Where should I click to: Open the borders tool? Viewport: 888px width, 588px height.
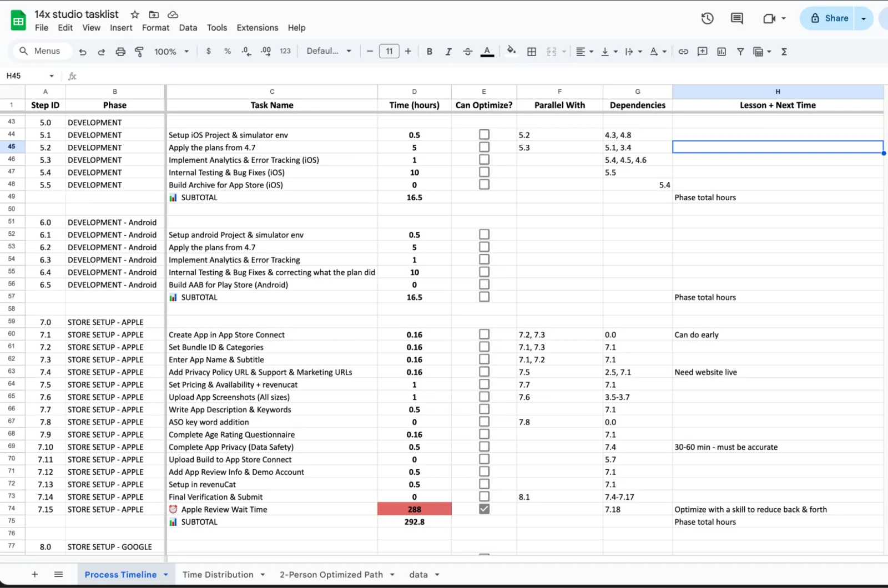tap(532, 52)
